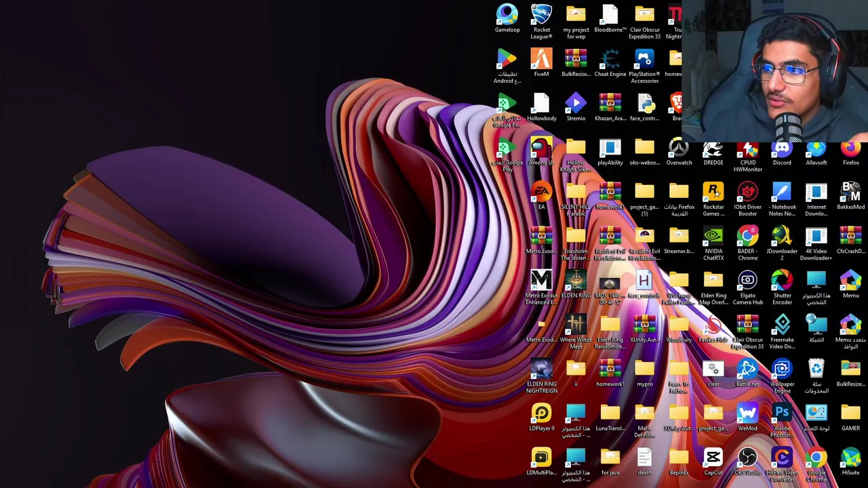Click the ELDEN RING game shortcut
This screenshot has width=868, height=488.
(576, 285)
